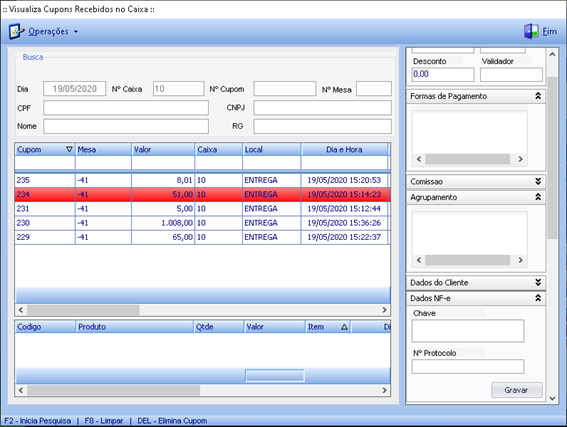Click the CPF input field
The width and height of the screenshot is (567, 427).
[x=126, y=108]
